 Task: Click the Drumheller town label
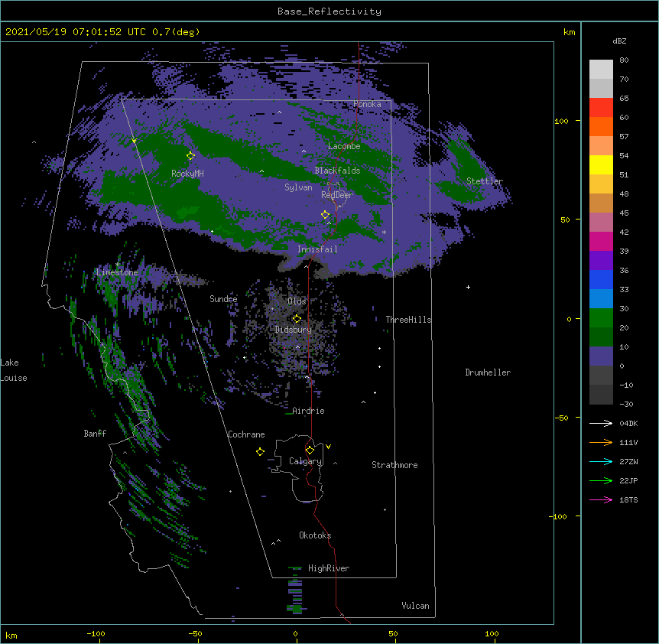click(488, 372)
